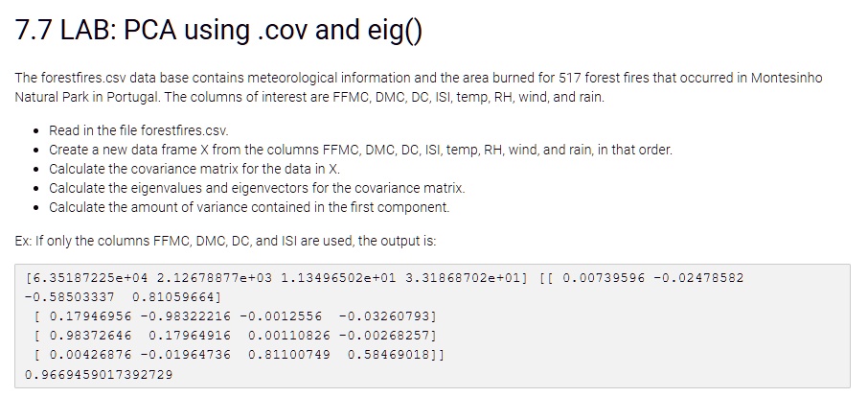
Task: Click the value -0.58503337 in output
Action: click(x=70, y=297)
